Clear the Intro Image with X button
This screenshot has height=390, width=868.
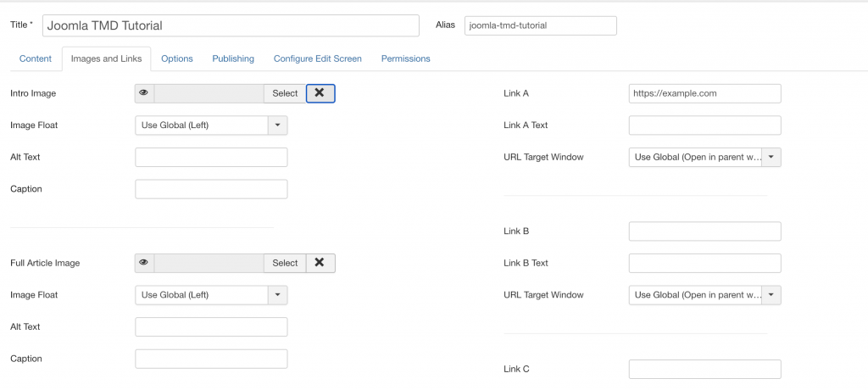(x=320, y=93)
